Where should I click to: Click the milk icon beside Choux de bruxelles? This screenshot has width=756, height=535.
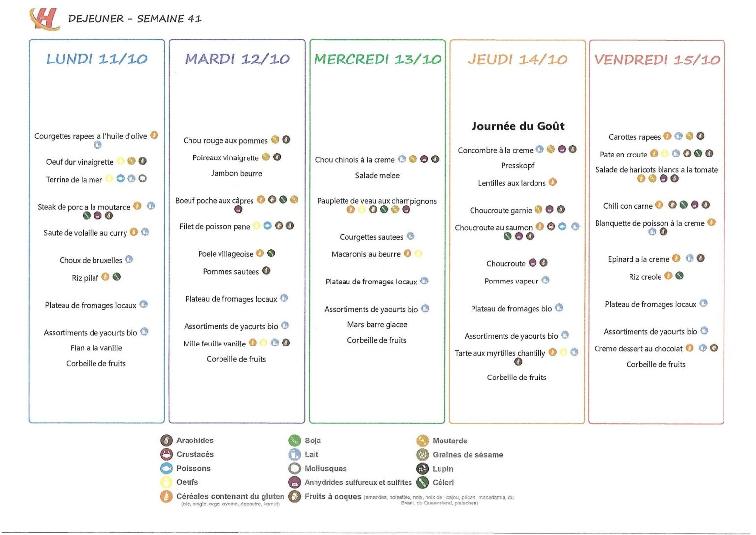pyautogui.click(x=129, y=259)
